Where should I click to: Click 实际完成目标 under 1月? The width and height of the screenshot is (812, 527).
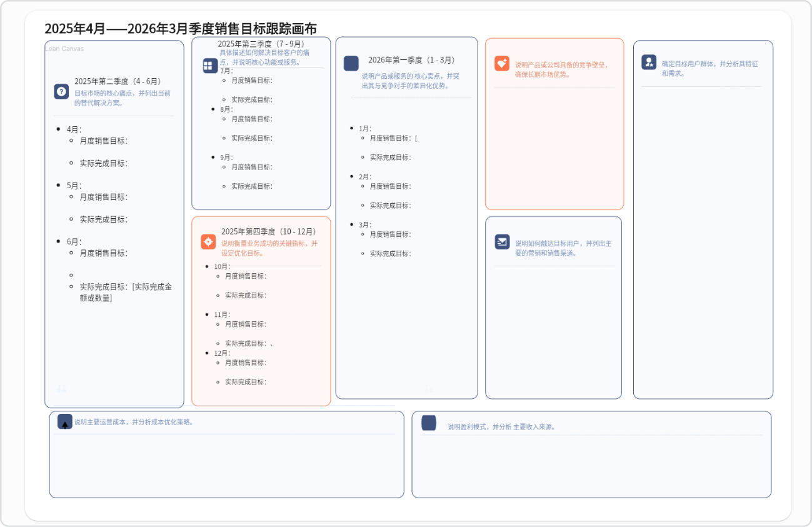pos(391,158)
